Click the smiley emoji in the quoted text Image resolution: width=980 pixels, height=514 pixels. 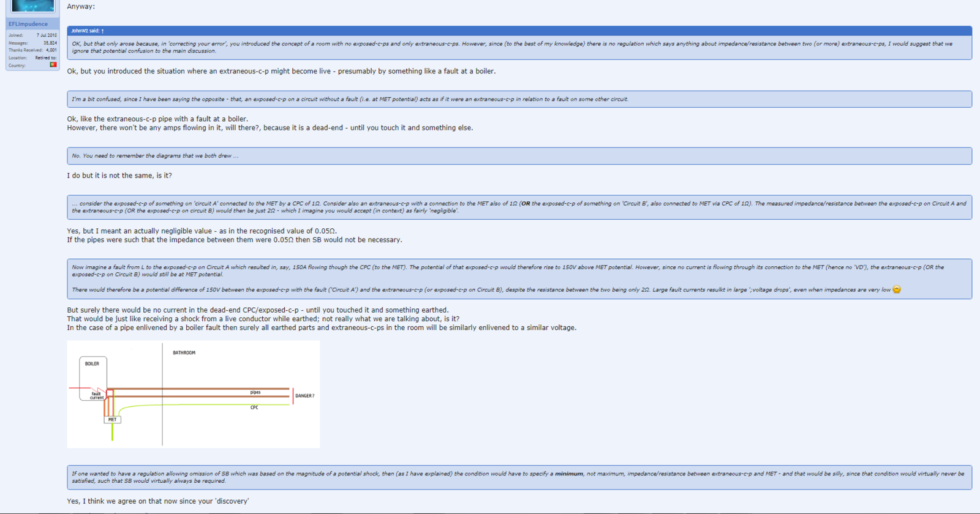tap(897, 289)
